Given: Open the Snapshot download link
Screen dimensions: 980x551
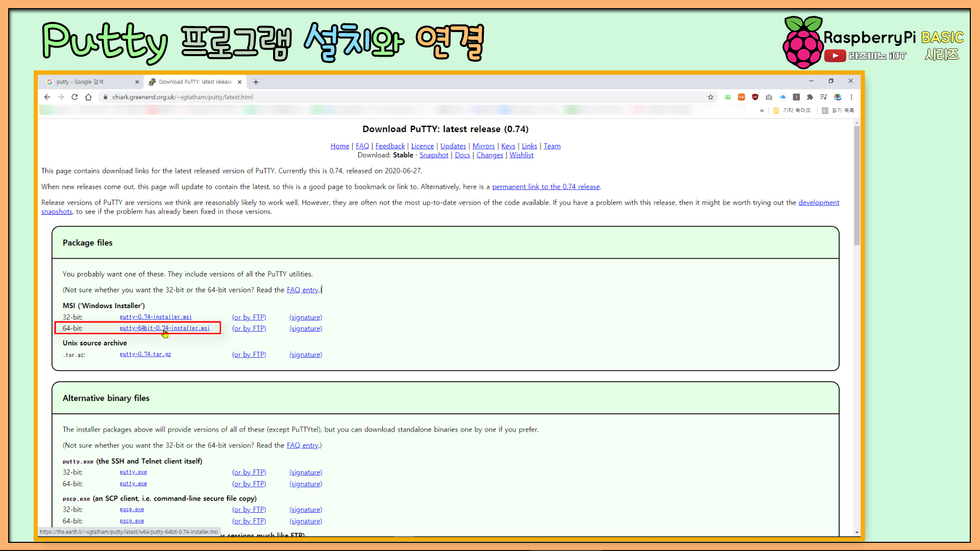Looking at the screenshot, I should point(433,155).
